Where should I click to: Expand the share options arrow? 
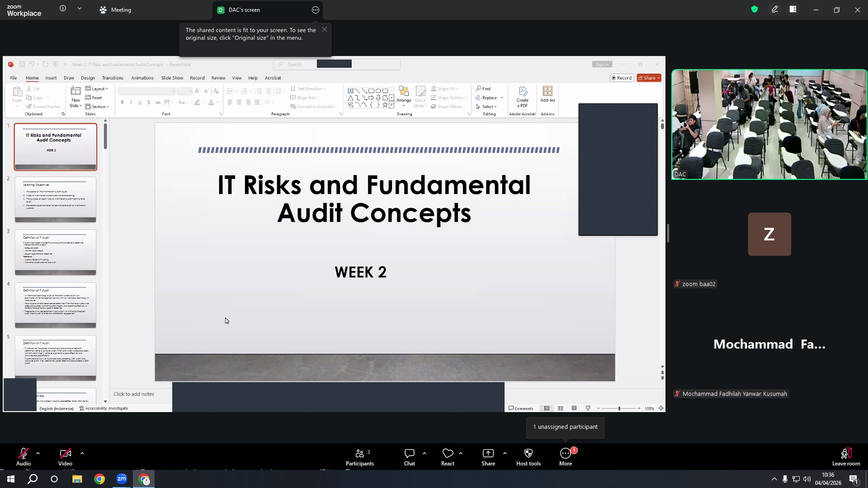pos(505,453)
